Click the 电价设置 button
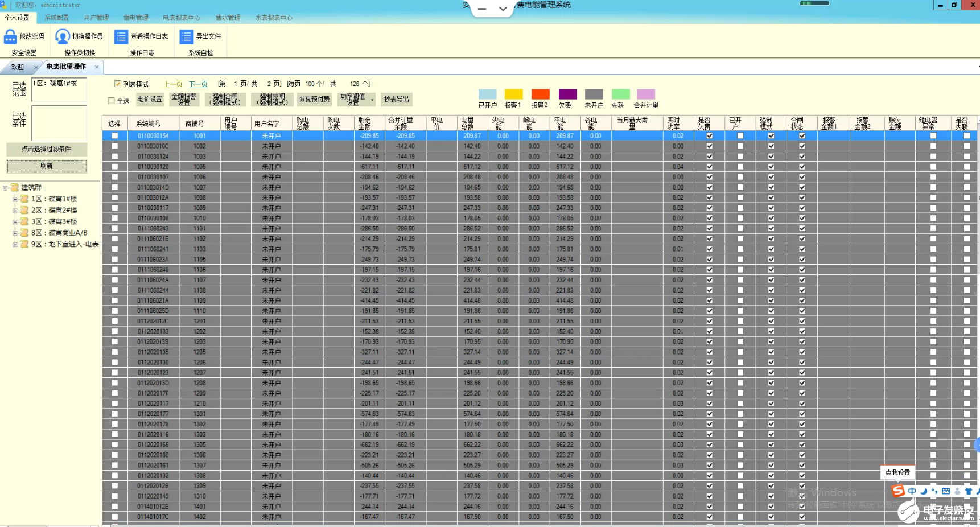The height and width of the screenshot is (527, 980). pyautogui.click(x=150, y=99)
